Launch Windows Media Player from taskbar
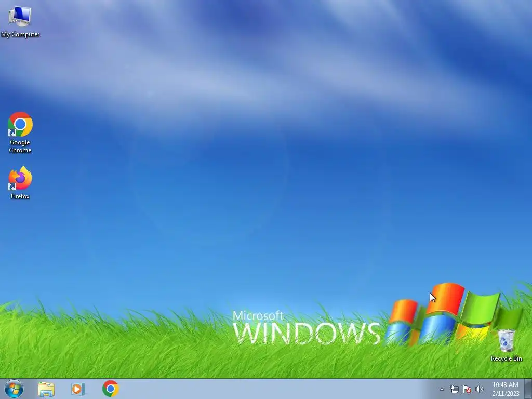Screen dimensions: 532x399 [x=77, y=389]
